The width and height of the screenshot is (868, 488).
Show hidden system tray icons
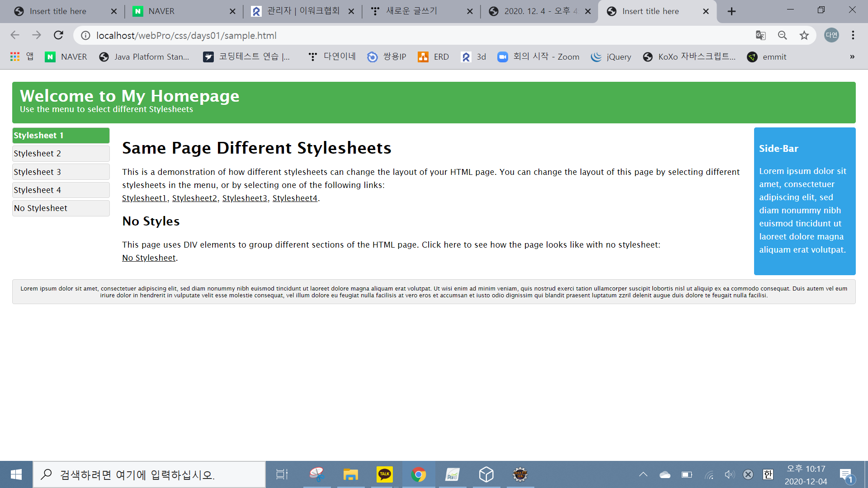tap(643, 474)
